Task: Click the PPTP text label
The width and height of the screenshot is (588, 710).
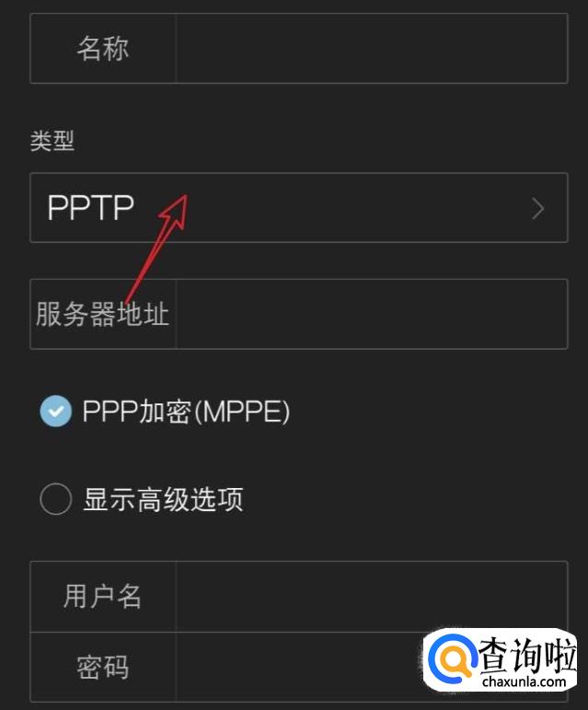Action: (x=90, y=208)
